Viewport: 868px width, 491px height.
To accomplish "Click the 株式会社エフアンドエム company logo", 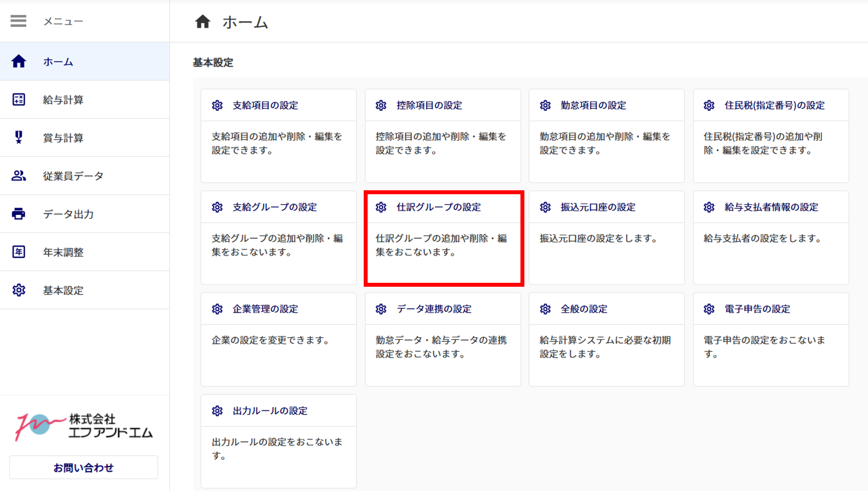I will pos(84,426).
